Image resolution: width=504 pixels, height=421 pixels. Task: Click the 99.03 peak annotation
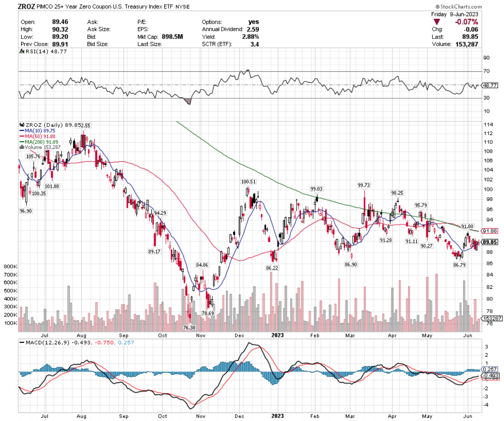316,189
